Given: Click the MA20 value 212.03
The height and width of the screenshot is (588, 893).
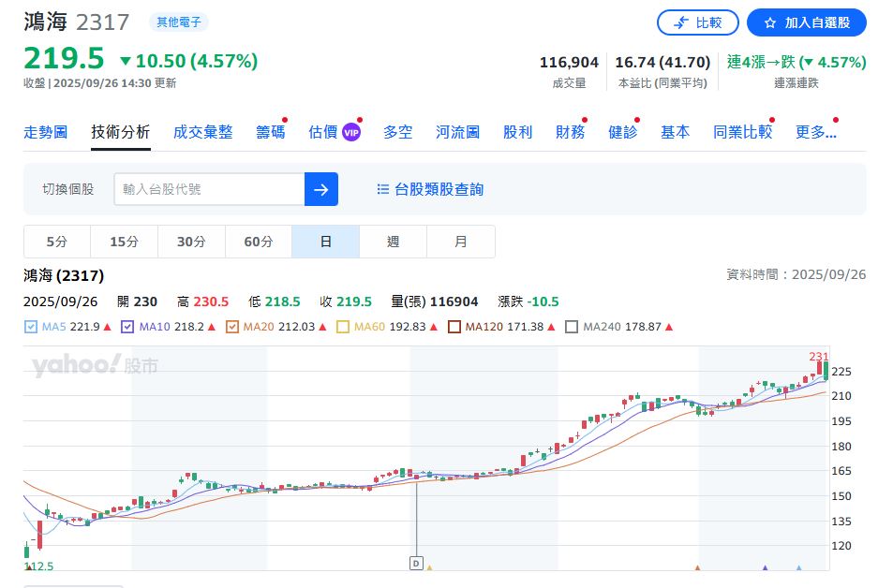Looking at the screenshot, I should coord(297,327).
